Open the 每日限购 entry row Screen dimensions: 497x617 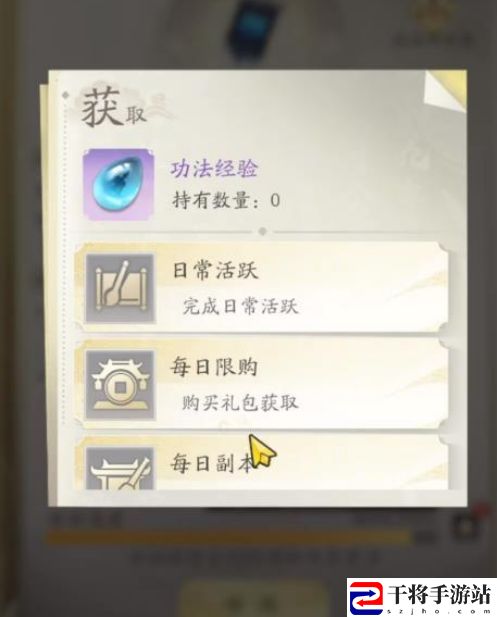(261, 384)
